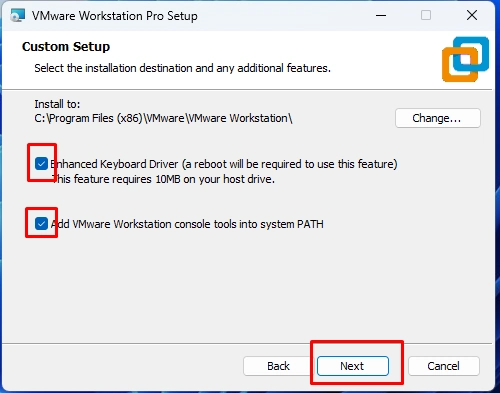Go to the Next setup step
This screenshot has width=500, height=393.
pos(353,366)
